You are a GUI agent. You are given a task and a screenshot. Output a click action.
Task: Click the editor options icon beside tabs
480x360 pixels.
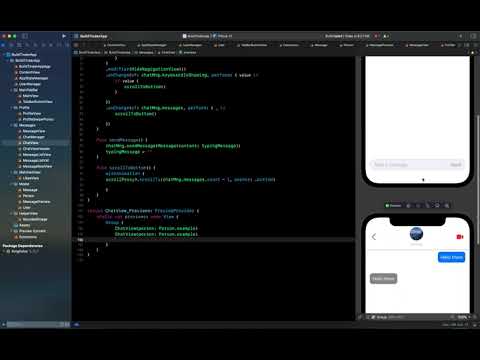467,45
